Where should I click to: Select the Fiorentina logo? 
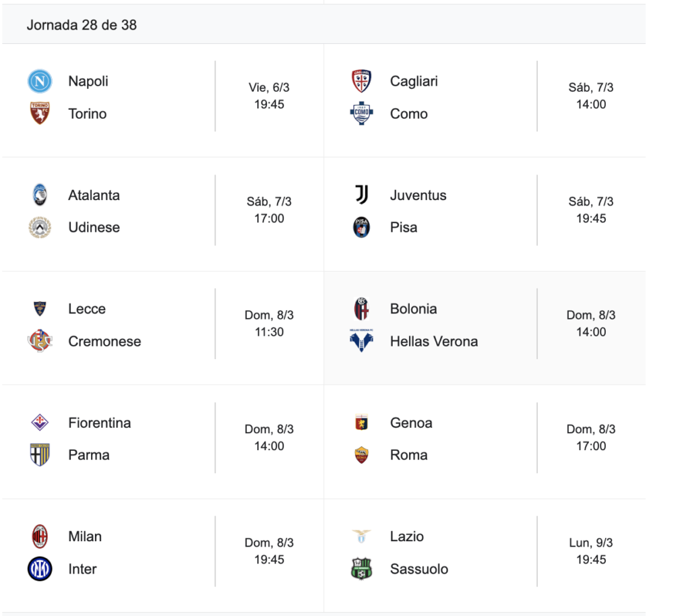click(40, 423)
